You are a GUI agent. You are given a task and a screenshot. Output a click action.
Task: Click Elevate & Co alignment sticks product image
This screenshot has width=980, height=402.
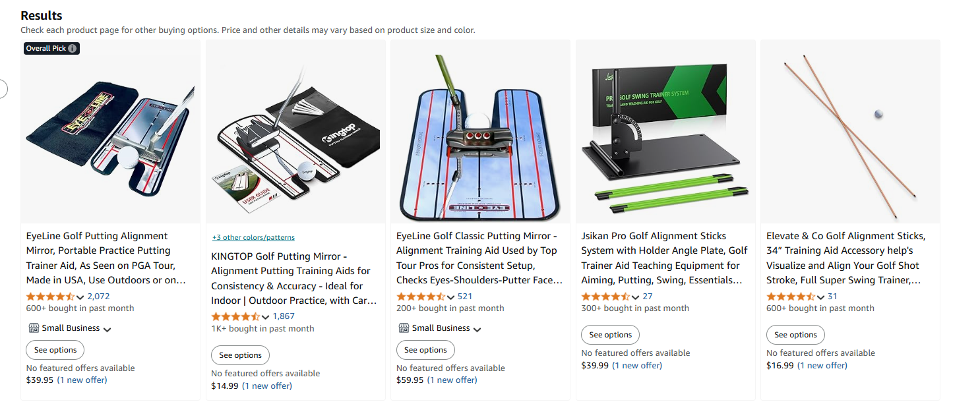click(x=850, y=131)
